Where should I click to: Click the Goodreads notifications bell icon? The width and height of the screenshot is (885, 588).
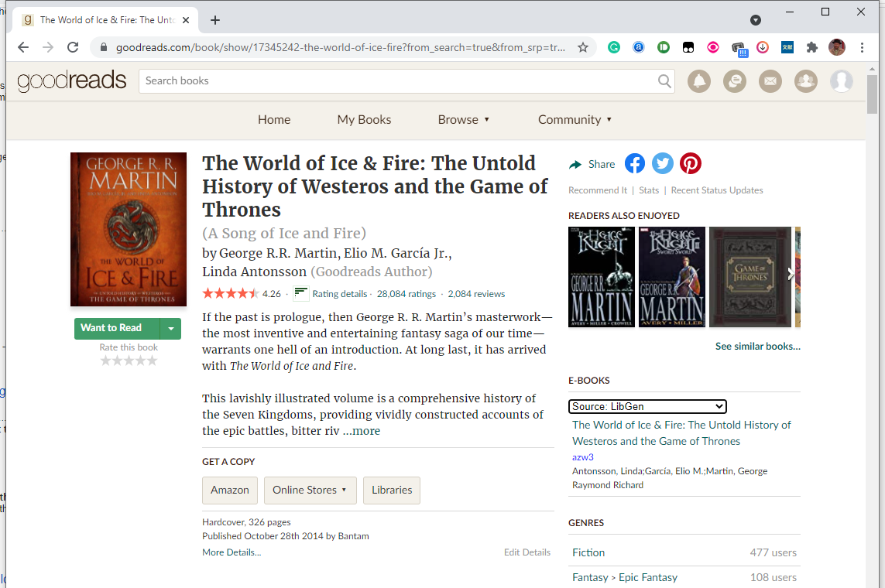point(698,81)
